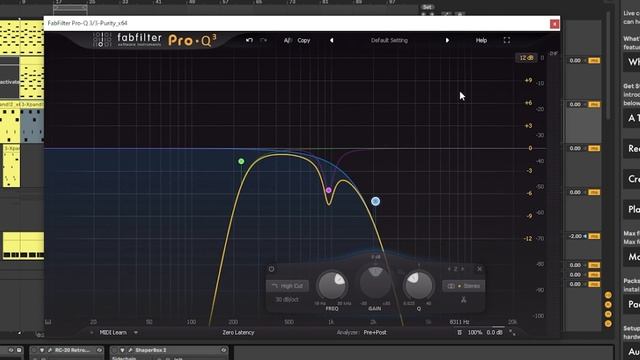Click the MIDI Learn button
The height and width of the screenshot is (360, 640).
(113, 333)
